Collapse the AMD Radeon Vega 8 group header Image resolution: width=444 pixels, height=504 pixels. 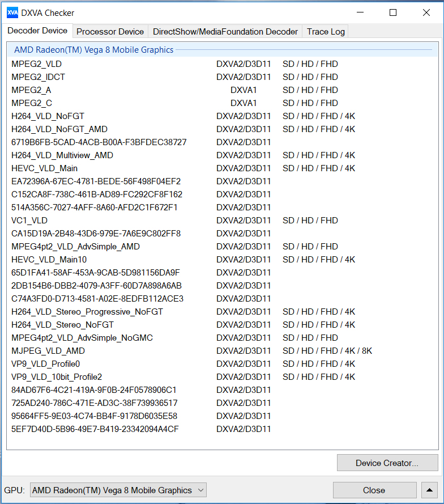coord(94,50)
